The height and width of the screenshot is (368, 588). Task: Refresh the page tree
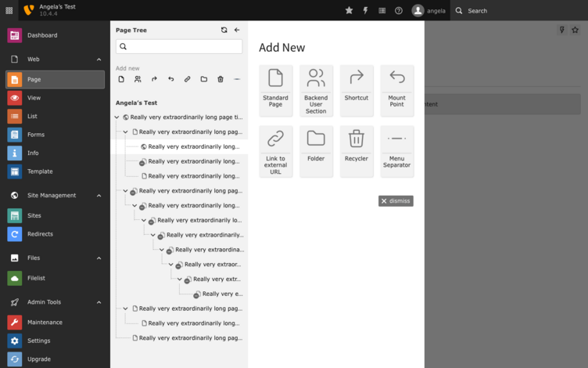click(x=224, y=30)
